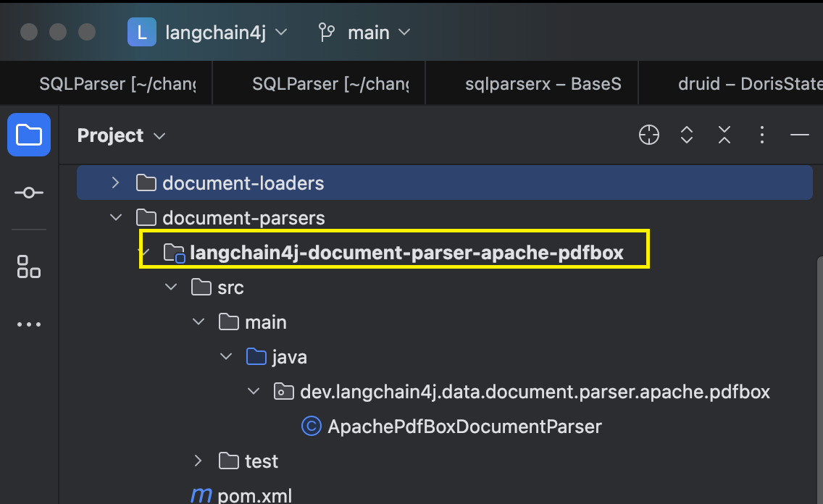
Task: Open the Commit tool window icon
Action: 29,193
